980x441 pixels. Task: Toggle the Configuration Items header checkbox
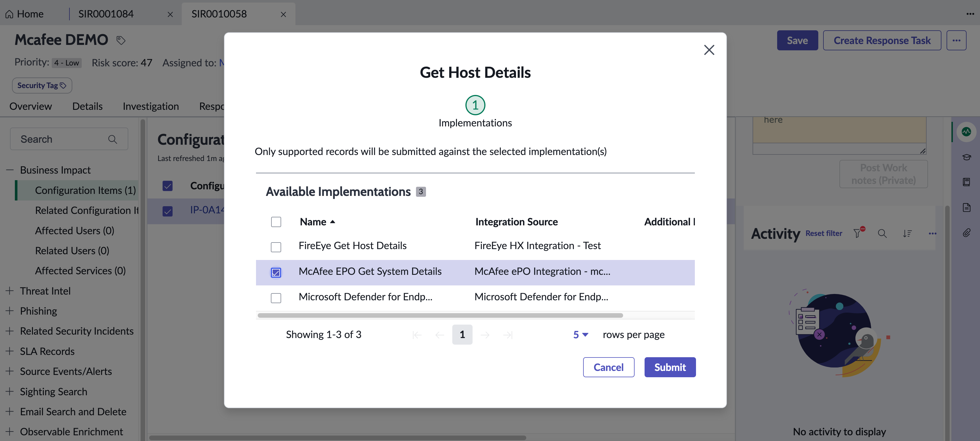(x=167, y=186)
